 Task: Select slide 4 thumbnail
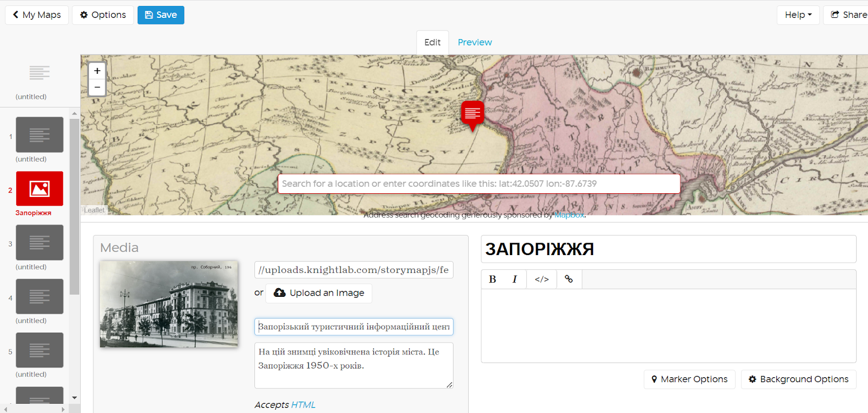tap(40, 296)
